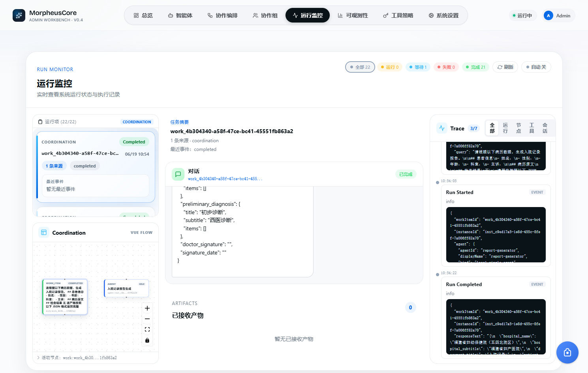588x373 pixels.
Task: Click the 1 条来源 chip
Action: (54, 166)
